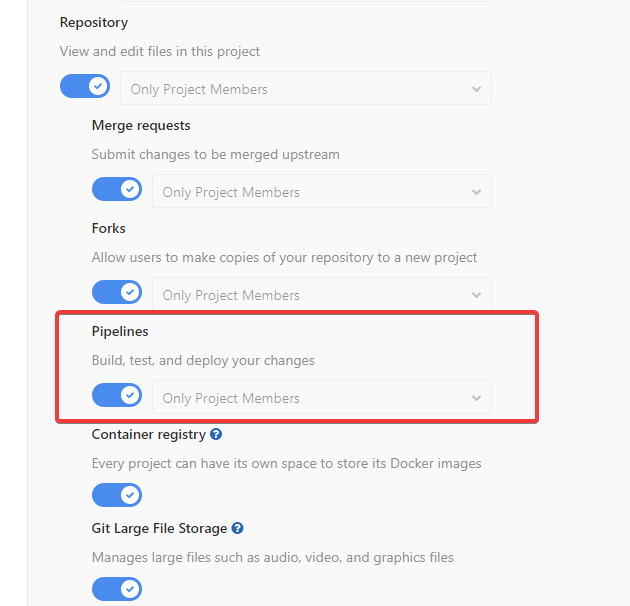The width and height of the screenshot is (630, 606).
Task: Select the Forks heading text
Action: pyautogui.click(x=108, y=228)
